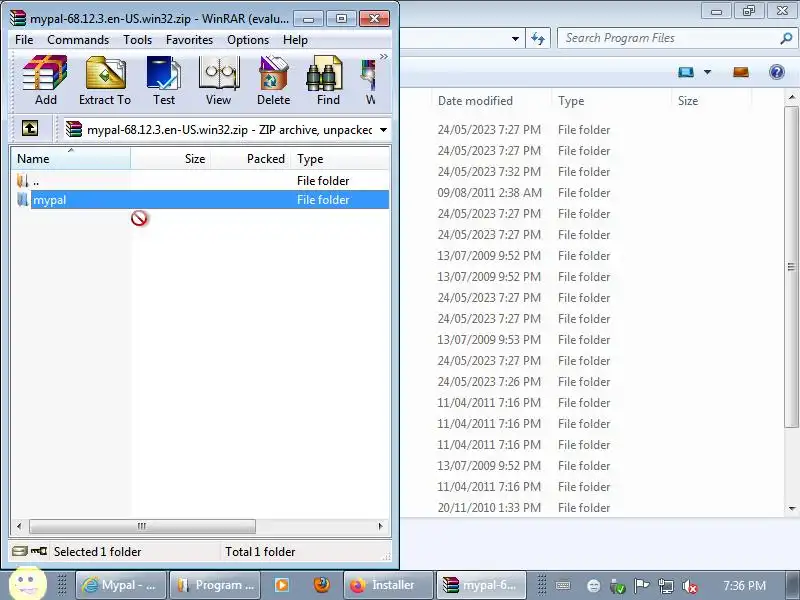Sort by Name column header

(x=70, y=159)
